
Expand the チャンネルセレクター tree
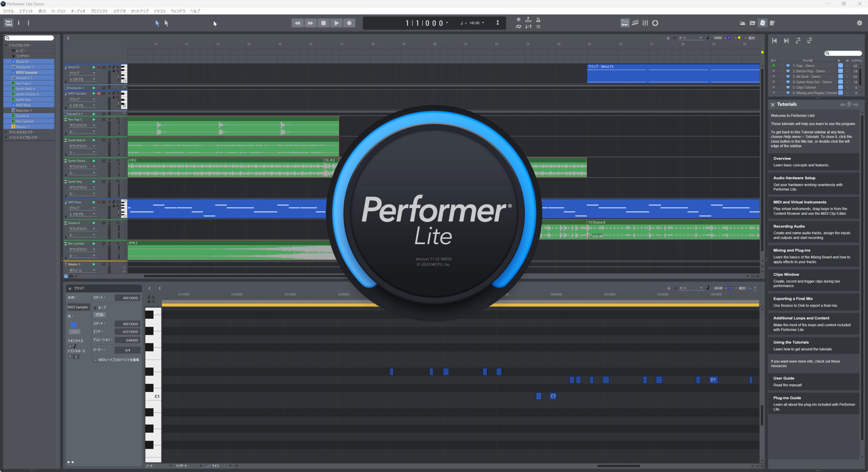click(x=6, y=132)
